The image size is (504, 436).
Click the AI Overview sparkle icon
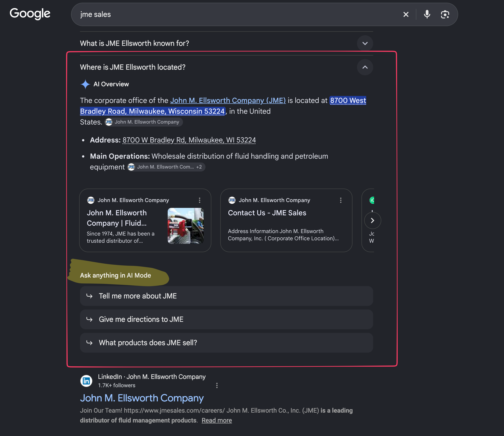click(x=85, y=84)
